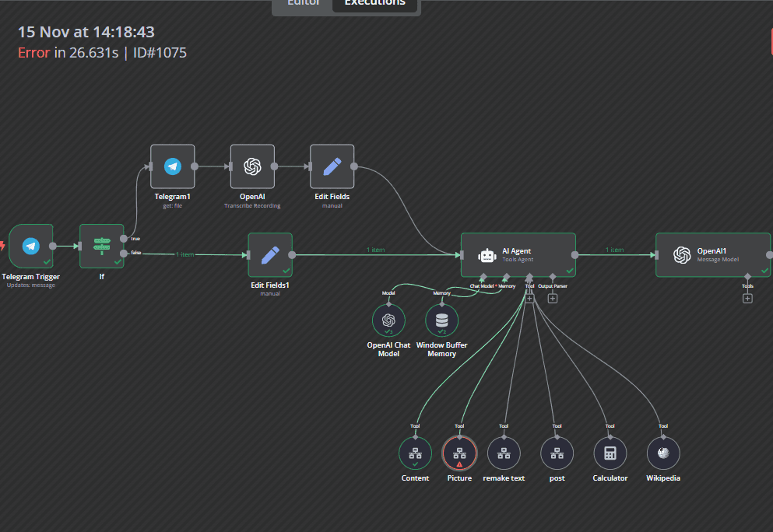Open the Edit Fields1 node
The height and width of the screenshot is (532, 773).
tap(270, 255)
